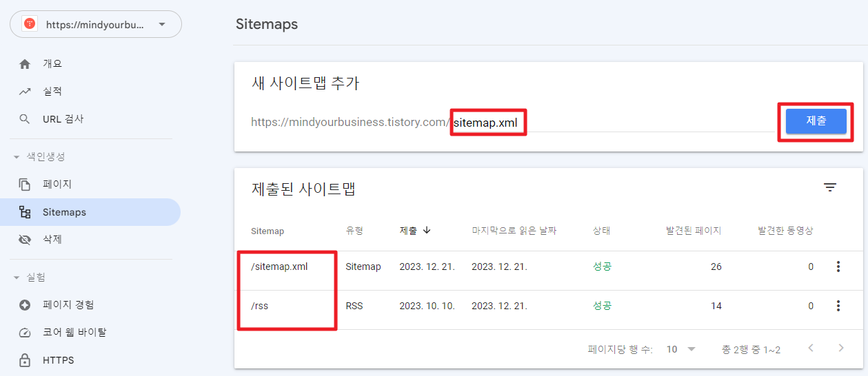Click the sort arrow next to 제출 column
Image resolution: width=868 pixels, height=376 pixels.
point(427,231)
